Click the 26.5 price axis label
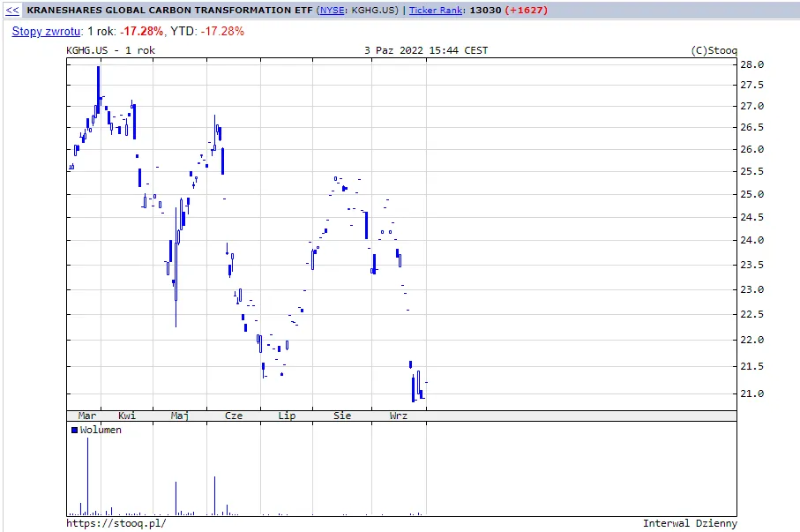The height and width of the screenshot is (532, 800). pyautogui.click(x=752, y=127)
